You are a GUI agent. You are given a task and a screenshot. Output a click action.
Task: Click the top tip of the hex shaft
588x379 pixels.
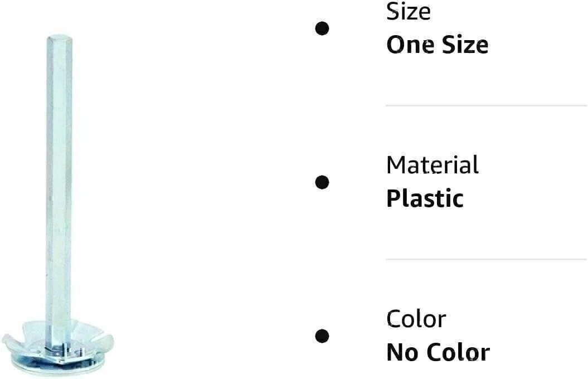pos(59,37)
